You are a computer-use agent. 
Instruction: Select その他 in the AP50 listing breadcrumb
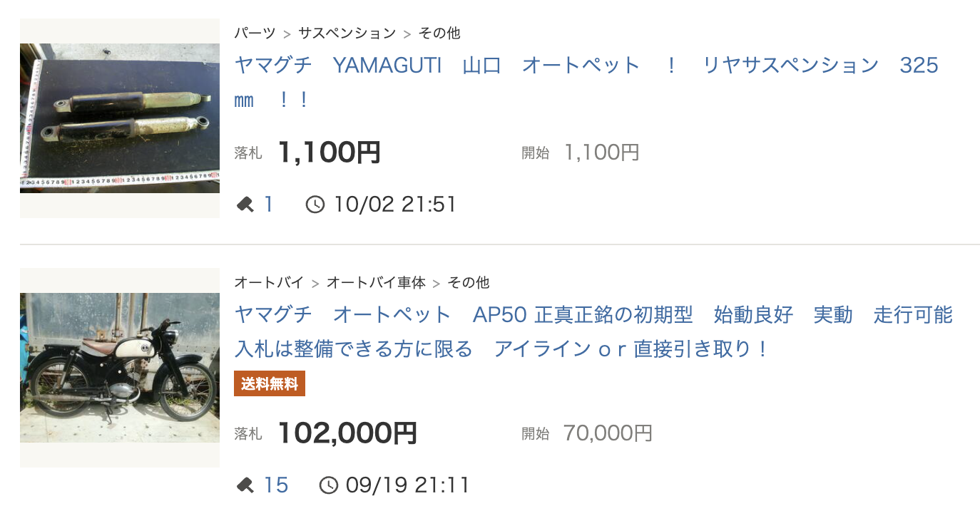pos(469,283)
